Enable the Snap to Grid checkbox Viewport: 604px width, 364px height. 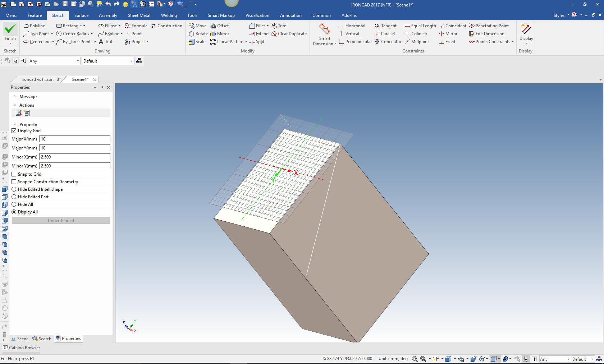[x=14, y=174]
